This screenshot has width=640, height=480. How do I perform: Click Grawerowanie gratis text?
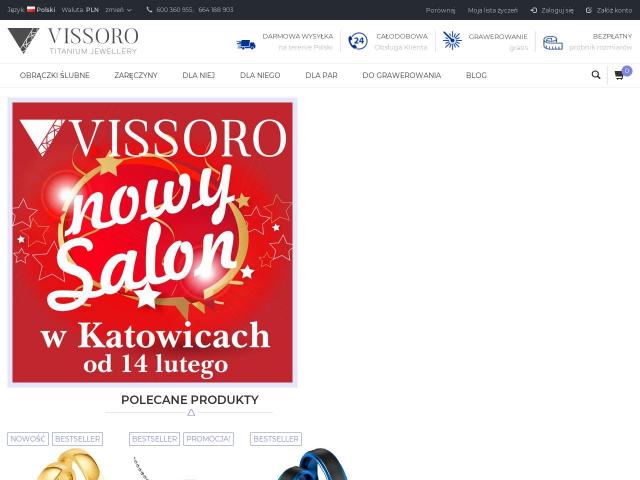click(x=498, y=42)
